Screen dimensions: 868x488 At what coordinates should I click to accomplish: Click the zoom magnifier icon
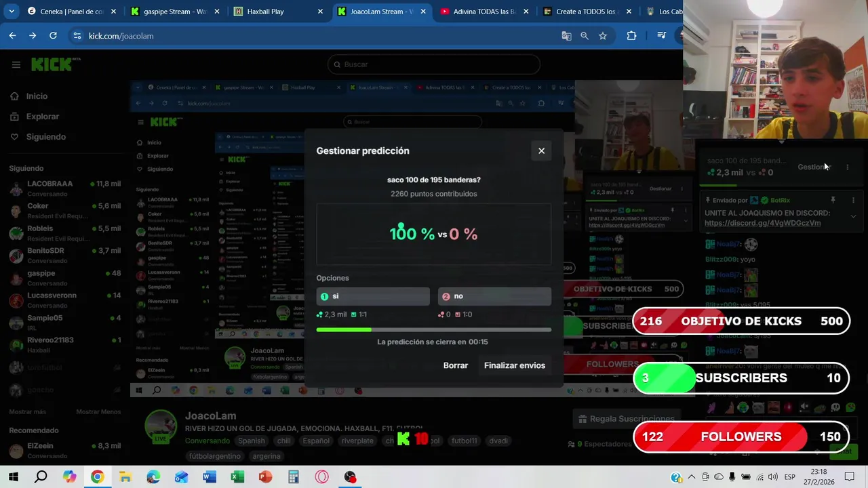tap(584, 36)
